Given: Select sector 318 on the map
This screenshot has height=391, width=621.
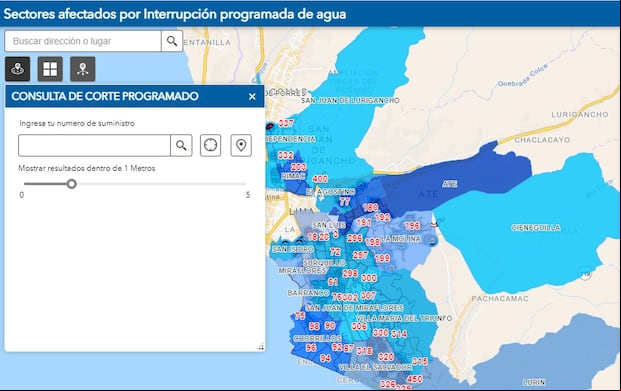Looking at the screenshot, I should click(x=364, y=351).
